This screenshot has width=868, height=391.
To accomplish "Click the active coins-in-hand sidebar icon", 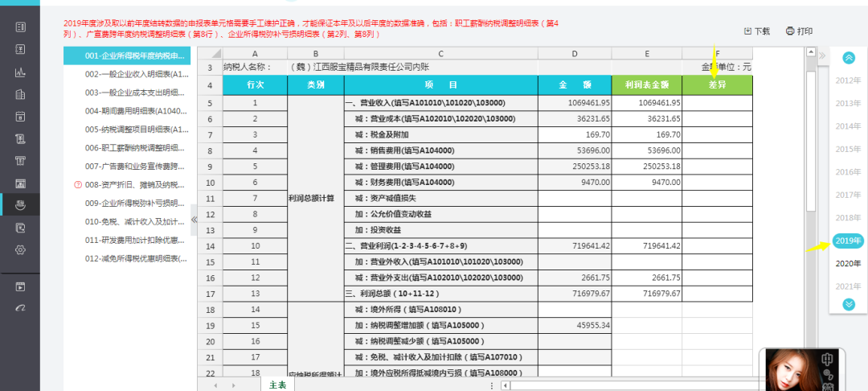I will click(20, 205).
